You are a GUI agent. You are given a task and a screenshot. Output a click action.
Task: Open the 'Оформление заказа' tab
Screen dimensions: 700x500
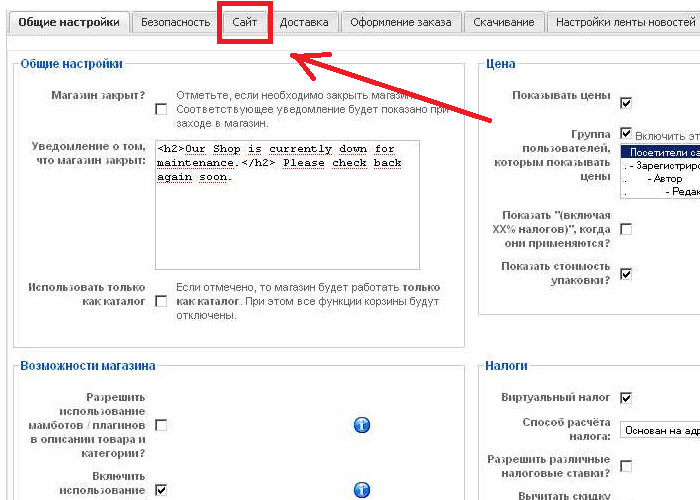pos(400,21)
